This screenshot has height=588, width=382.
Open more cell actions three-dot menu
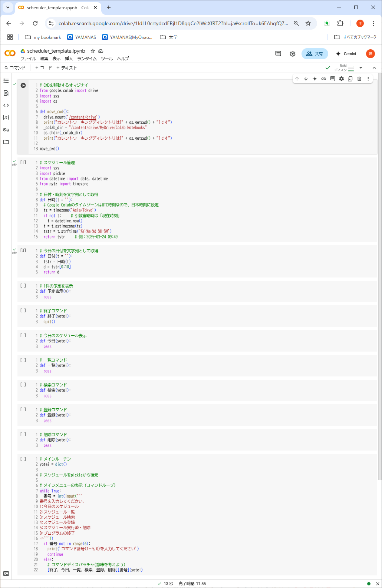point(368,79)
